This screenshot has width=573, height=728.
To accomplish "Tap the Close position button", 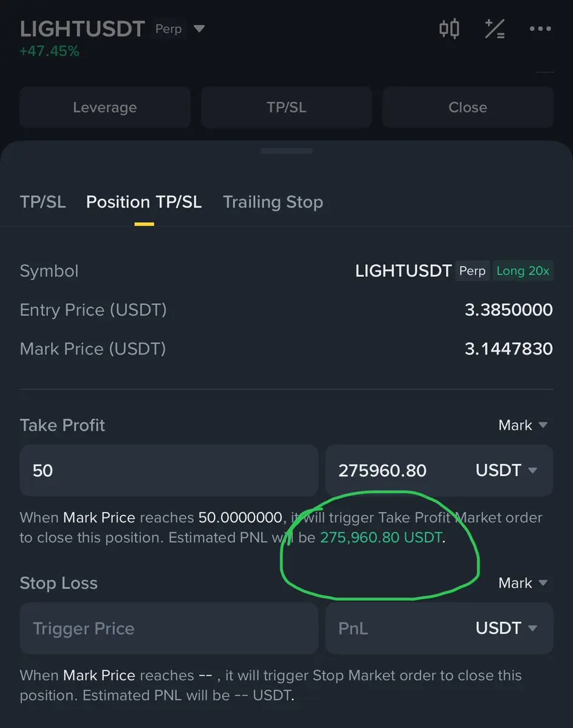I will point(467,107).
